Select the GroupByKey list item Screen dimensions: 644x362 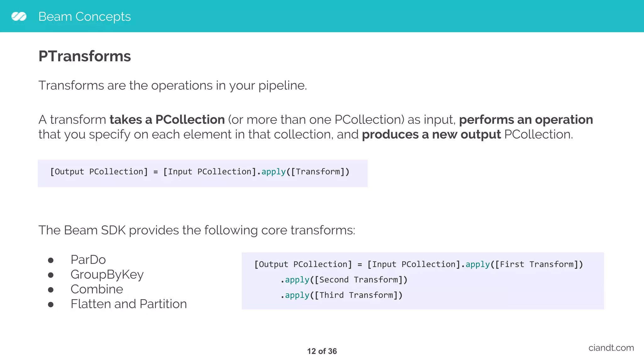[x=107, y=275]
